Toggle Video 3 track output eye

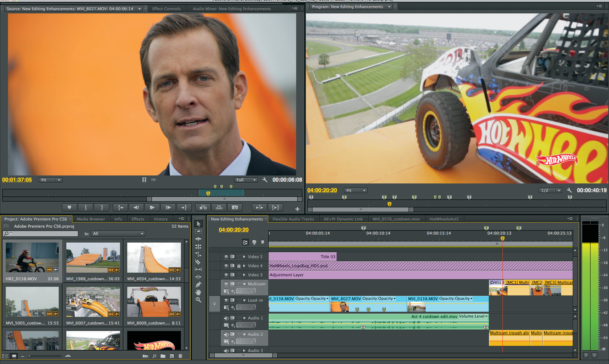pyautogui.click(x=226, y=274)
